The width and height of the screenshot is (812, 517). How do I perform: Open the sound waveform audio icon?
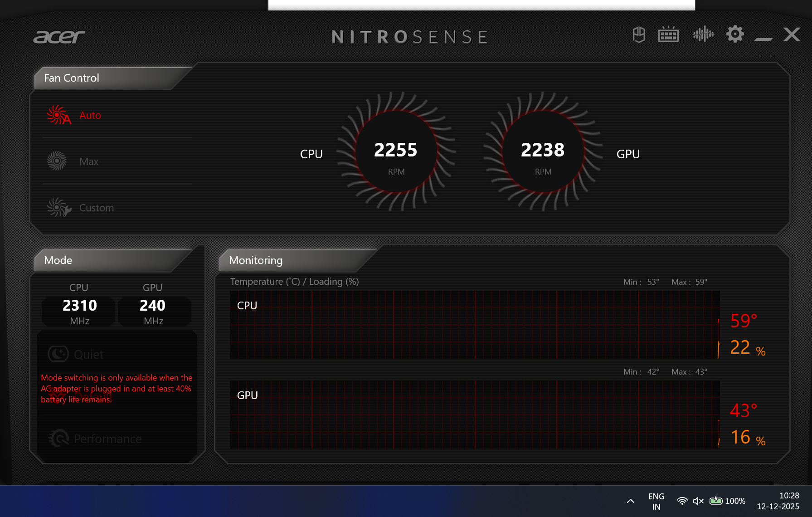[x=703, y=34]
